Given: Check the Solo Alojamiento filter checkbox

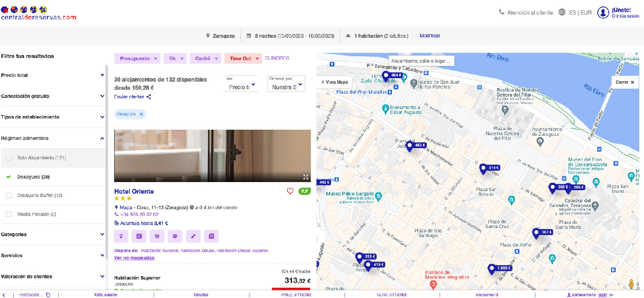Looking at the screenshot, I should pyautogui.click(x=9, y=158).
